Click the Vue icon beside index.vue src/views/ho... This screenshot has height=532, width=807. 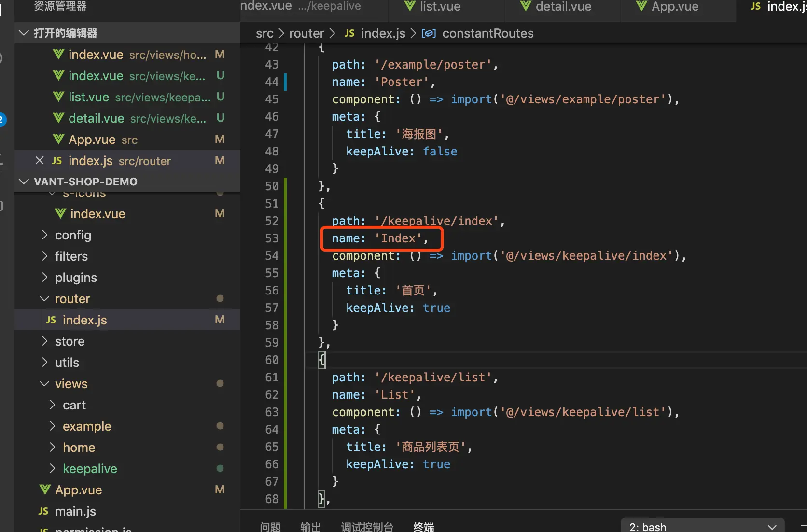click(x=58, y=54)
